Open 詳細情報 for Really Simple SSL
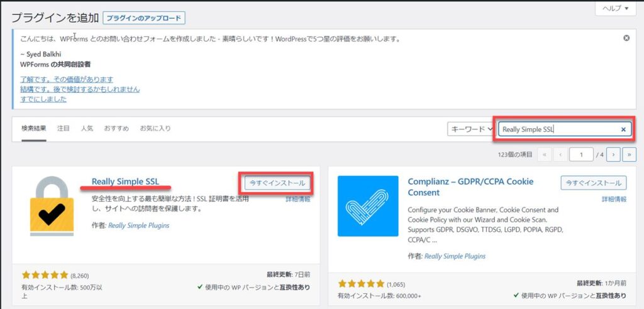 298,199
